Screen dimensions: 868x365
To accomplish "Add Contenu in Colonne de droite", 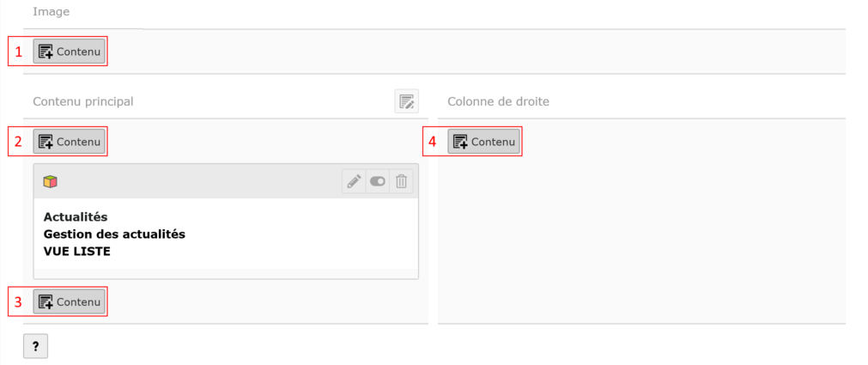I will [x=483, y=142].
